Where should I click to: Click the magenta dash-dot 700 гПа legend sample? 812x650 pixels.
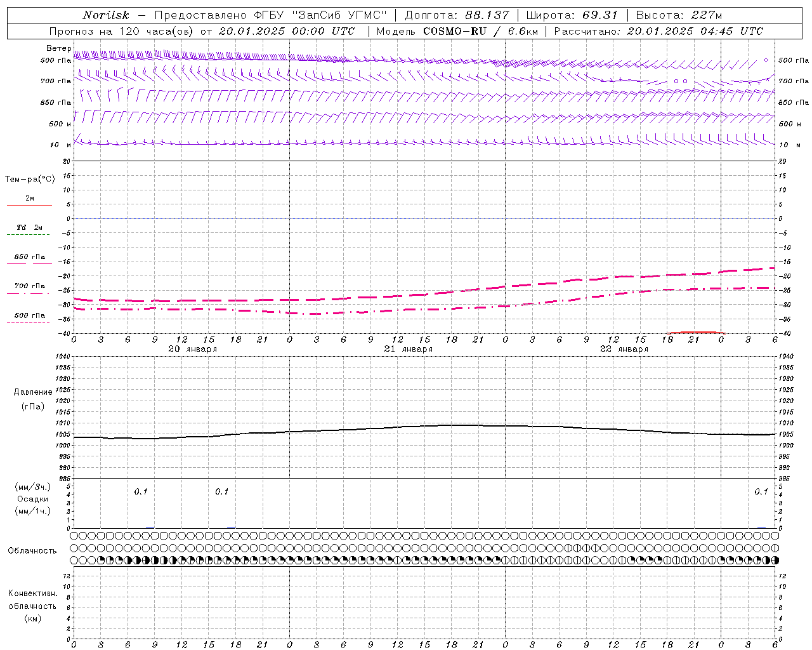coord(28,293)
